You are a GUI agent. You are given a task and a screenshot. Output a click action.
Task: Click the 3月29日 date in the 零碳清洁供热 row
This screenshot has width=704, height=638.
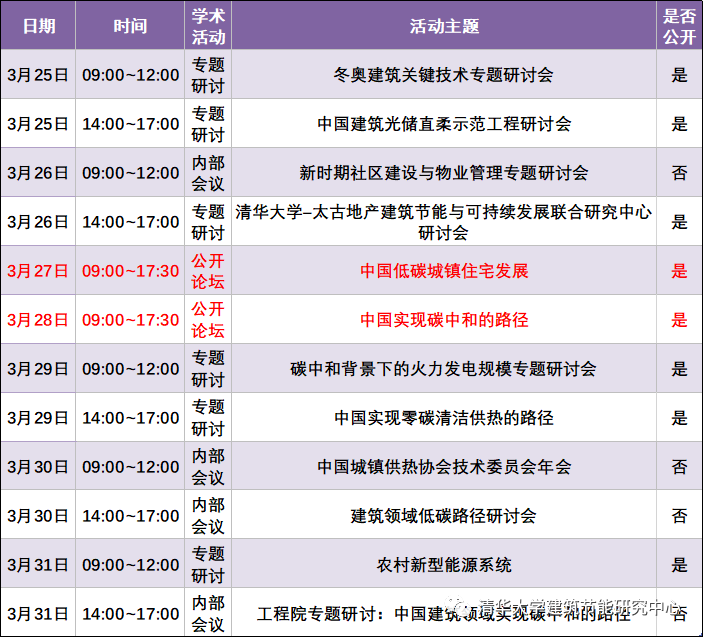pos(38,418)
